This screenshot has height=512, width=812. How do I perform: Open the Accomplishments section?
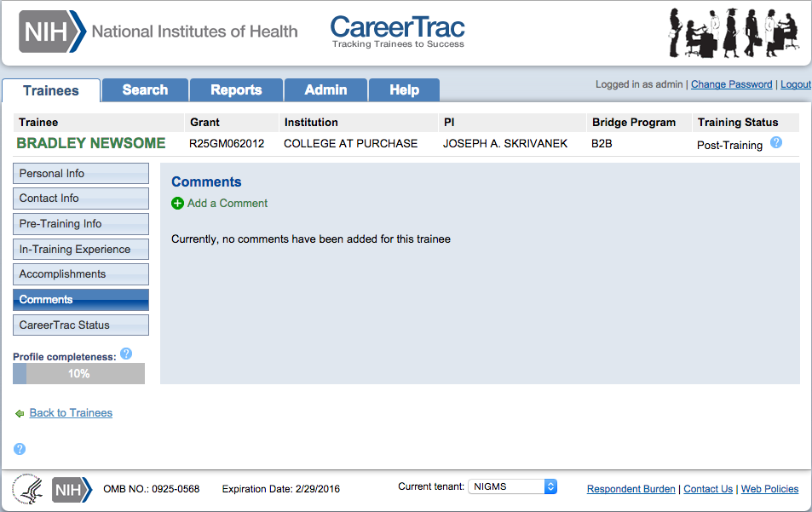(81, 274)
